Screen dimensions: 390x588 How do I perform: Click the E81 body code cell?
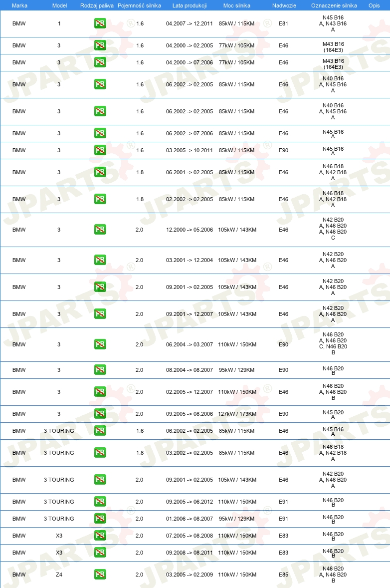click(284, 23)
